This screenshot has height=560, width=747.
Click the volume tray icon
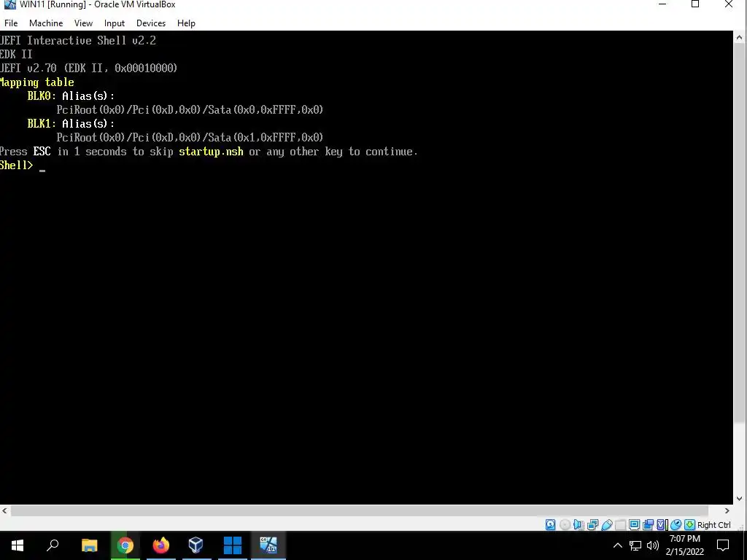coord(653,545)
